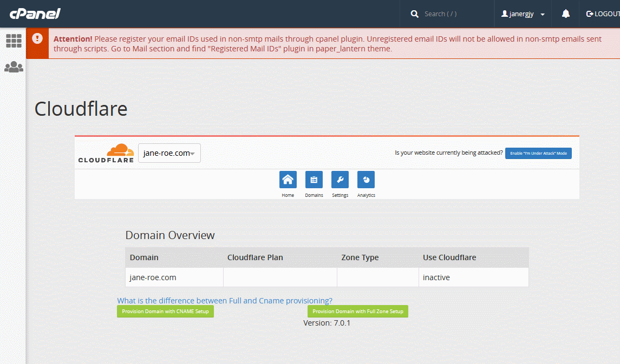This screenshot has height=364, width=620.
Task: Click the attention warning exclamation icon
Action: (x=37, y=38)
